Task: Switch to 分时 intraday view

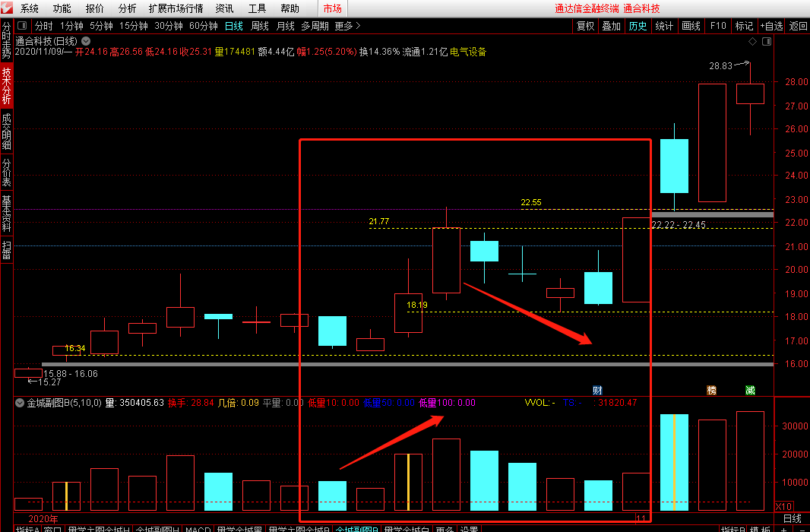Action: [x=44, y=26]
